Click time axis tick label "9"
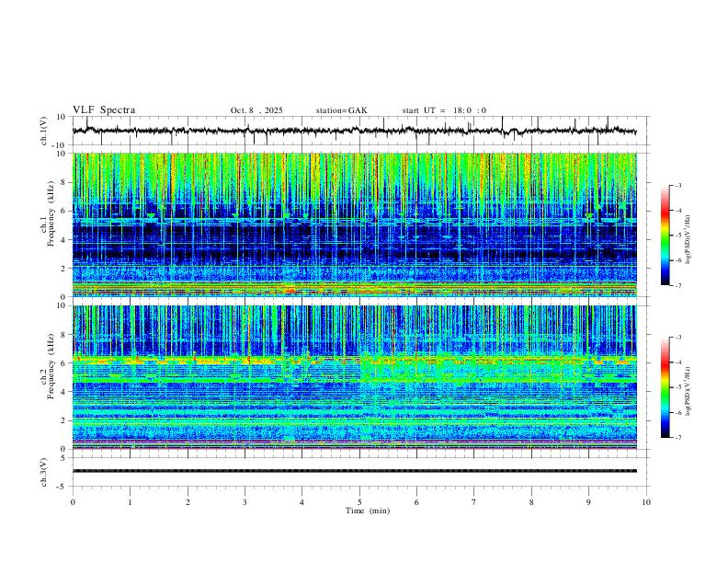The image size is (728, 563). pos(588,502)
